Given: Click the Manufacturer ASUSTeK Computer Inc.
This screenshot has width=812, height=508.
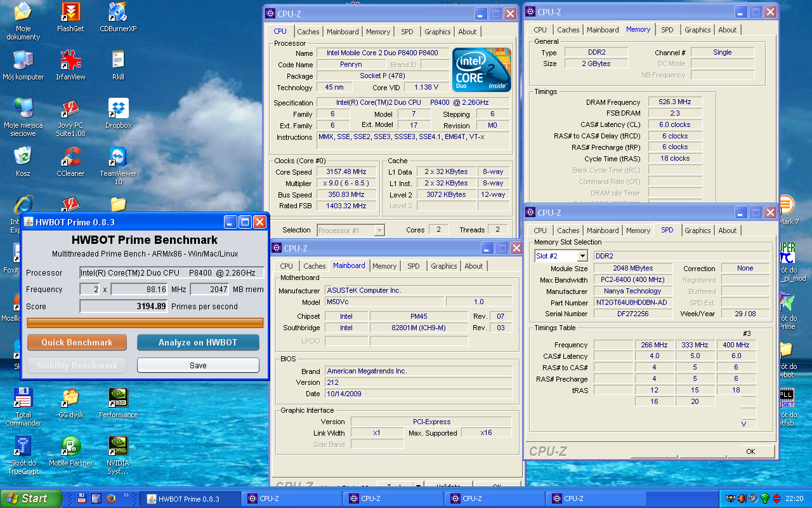Looking at the screenshot, I should click(x=419, y=290).
